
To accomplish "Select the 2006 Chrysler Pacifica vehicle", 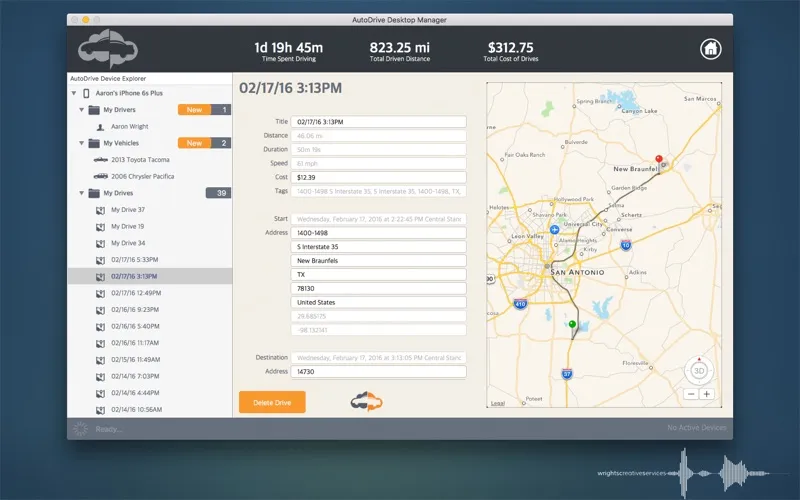I will 143,177.
